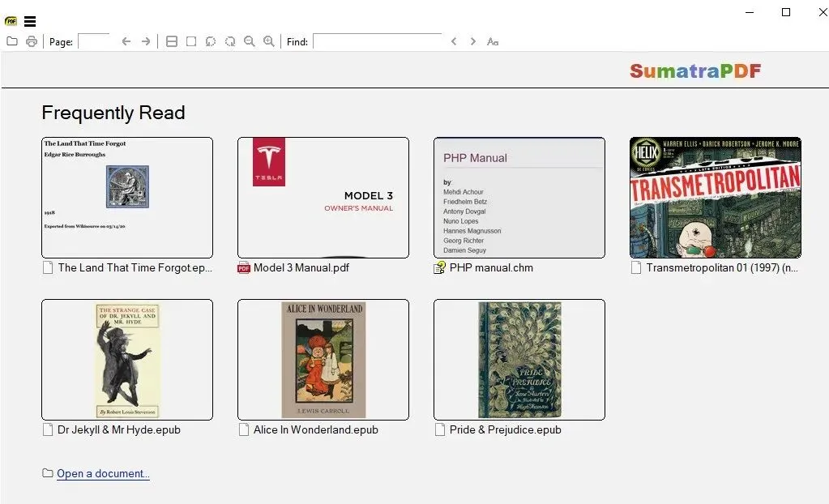The height and width of the screenshot is (504, 829).
Task: Click the folder icon beside Open a document
Action: tap(48, 472)
